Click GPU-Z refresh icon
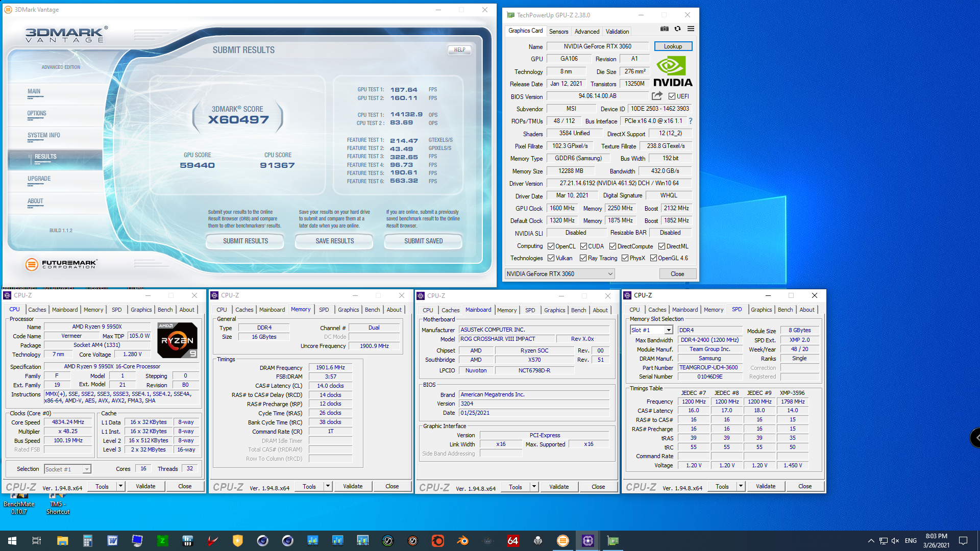Viewport: 980px width, 551px height. [677, 29]
